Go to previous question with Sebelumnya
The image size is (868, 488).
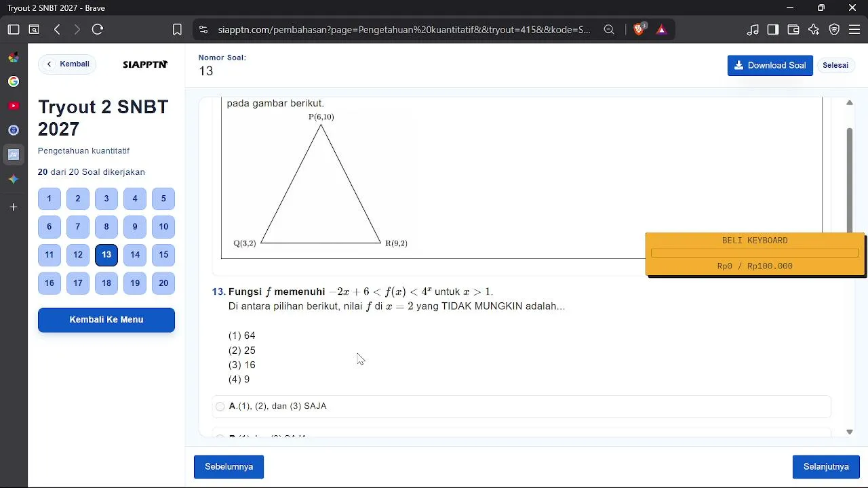[229, 467]
